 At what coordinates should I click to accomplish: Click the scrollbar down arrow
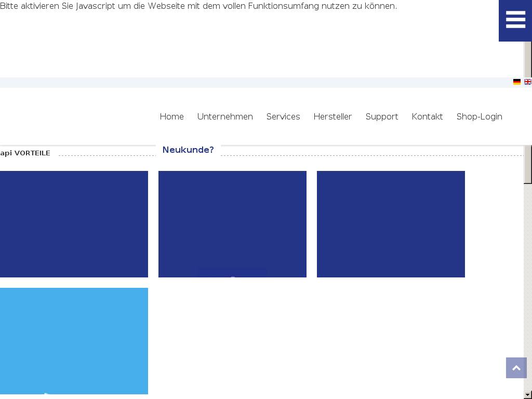(x=528, y=395)
